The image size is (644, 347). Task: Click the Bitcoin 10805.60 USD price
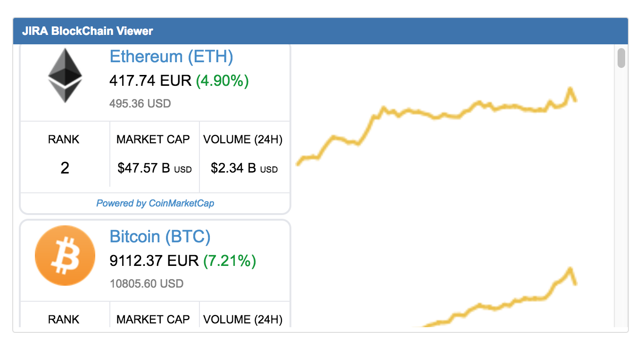click(x=146, y=283)
